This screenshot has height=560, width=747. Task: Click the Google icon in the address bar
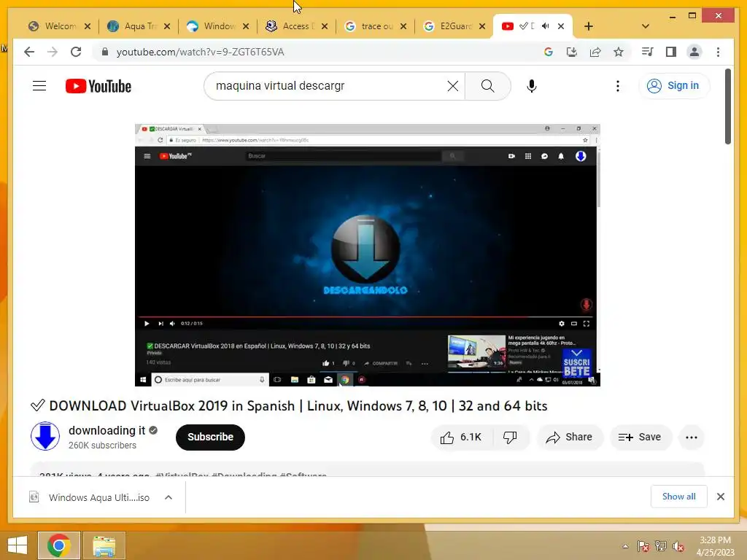pyautogui.click(x=549, y=52)
